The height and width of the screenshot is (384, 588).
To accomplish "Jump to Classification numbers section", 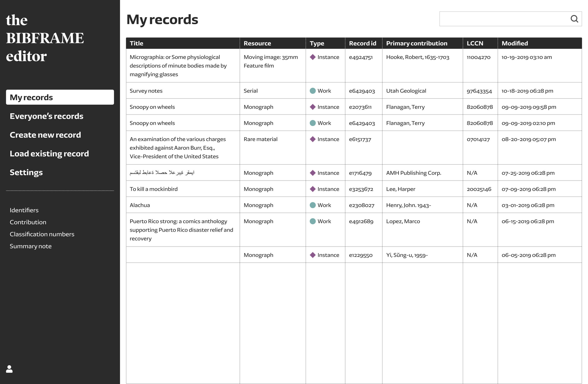I will tap(42, 234).
